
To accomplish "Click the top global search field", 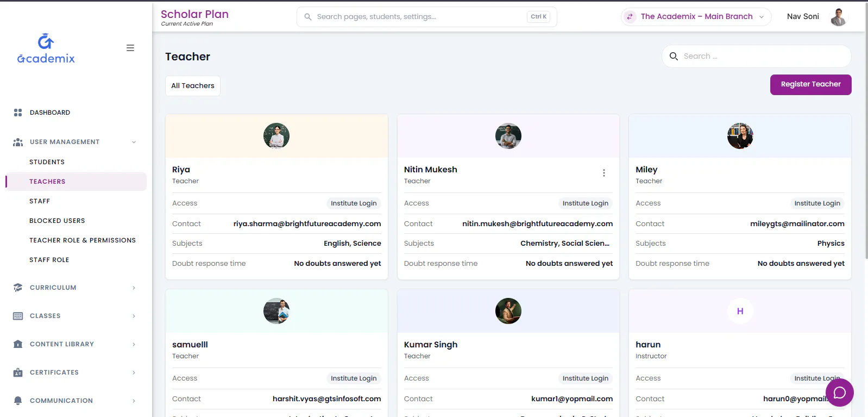I will (426, 17).
